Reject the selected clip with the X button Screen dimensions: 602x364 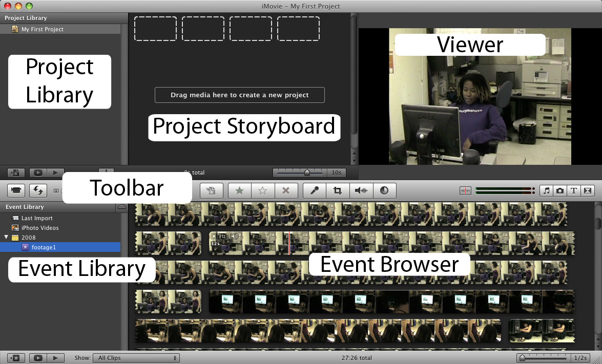[286, 190]
